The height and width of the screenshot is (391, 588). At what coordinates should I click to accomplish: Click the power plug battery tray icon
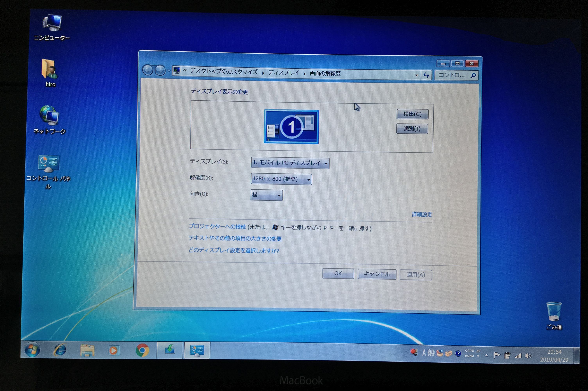[x=507, y=355]
